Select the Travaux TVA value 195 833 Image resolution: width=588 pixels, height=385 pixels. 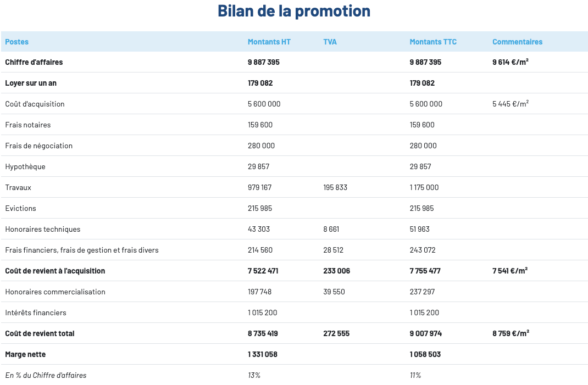tap(335, 187)
